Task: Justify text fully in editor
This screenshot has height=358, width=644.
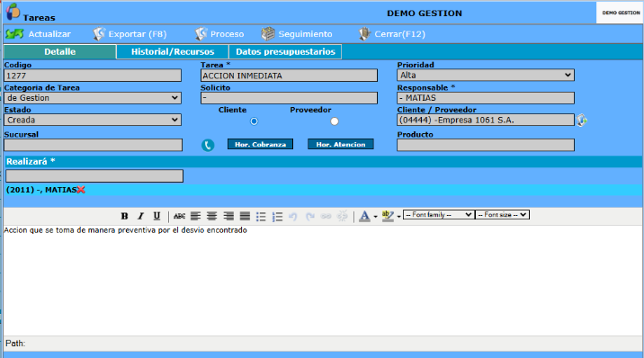Action: pyautogui.click(x=245, y=216)
